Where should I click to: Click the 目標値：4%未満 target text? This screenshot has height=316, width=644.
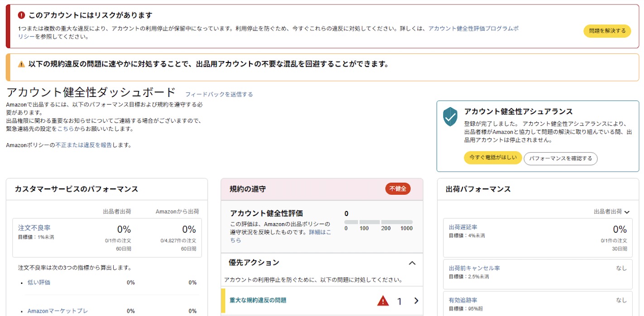click(x=467, y=235)
